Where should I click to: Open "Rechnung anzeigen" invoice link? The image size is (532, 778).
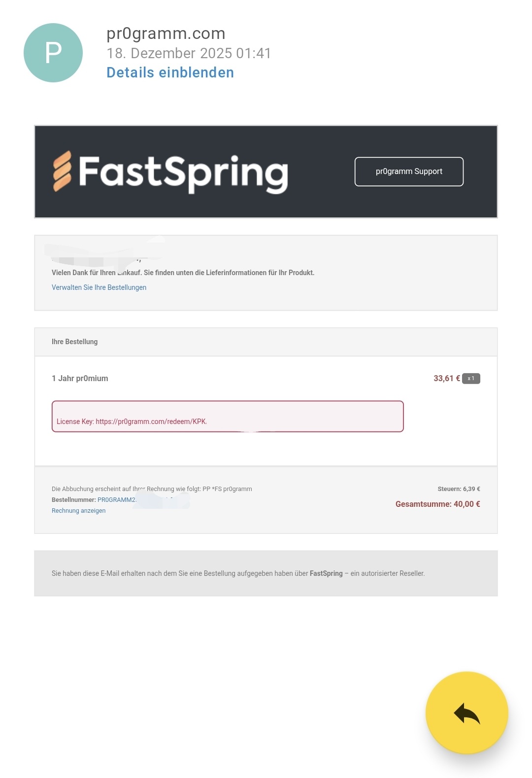(x=79, y=511)
